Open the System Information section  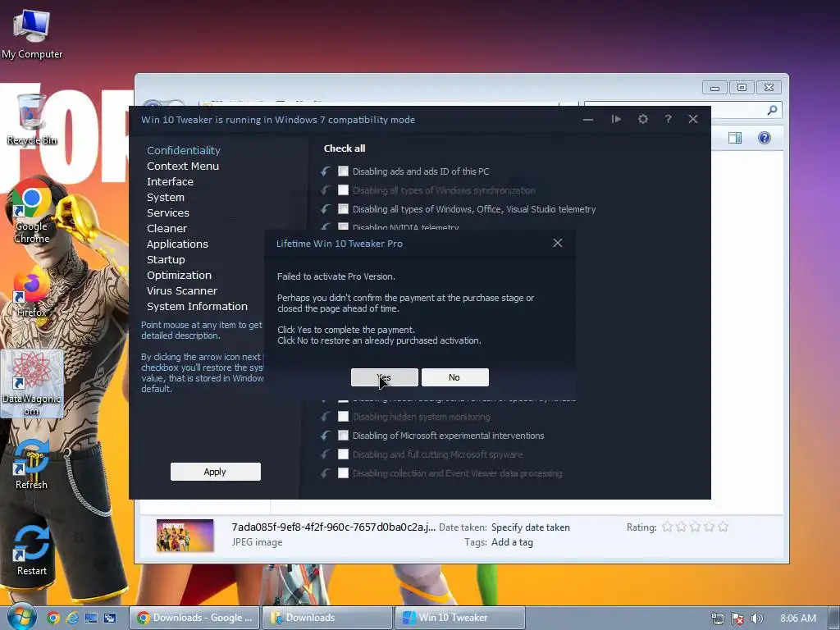(197, 306)
